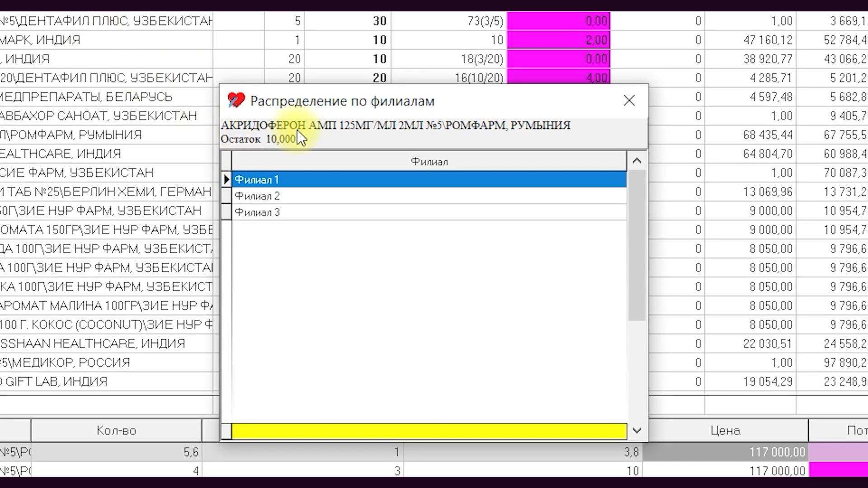Click row selector box beside Филиал 2
This screenshot has width=868, height=488.
click(226, 196)
